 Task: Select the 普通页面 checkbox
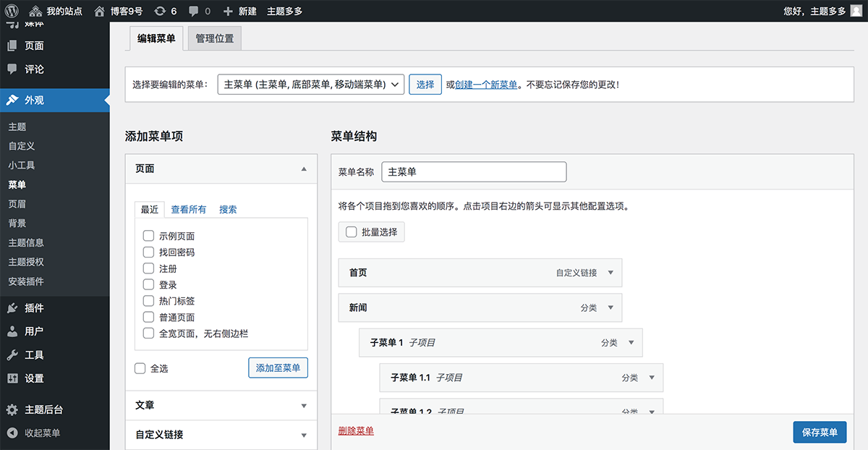[148, 318]
